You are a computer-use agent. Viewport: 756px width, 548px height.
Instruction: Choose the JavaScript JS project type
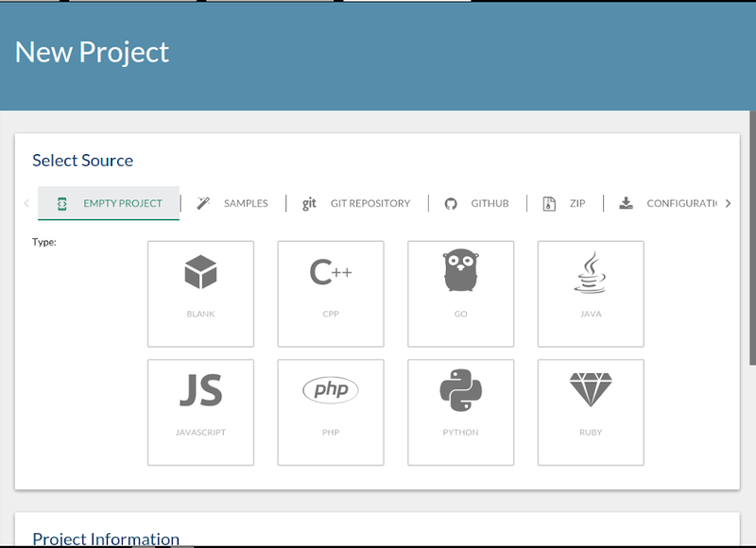tap(200, 391)
